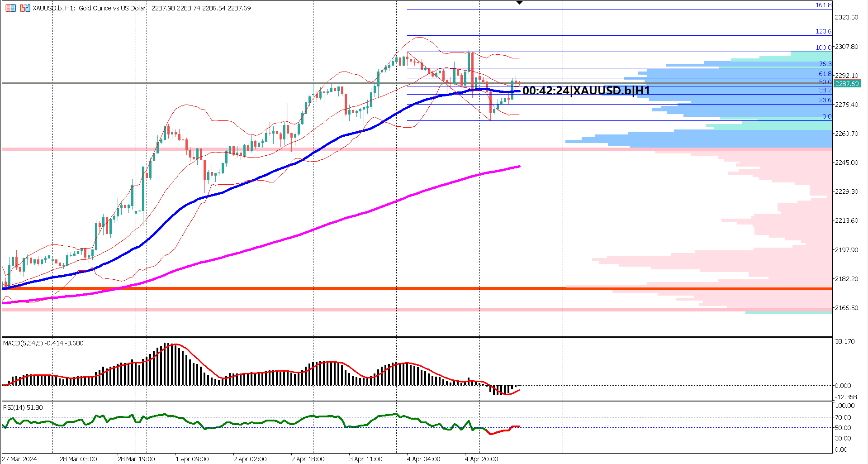Open the chart quotes list icon

pyautogui.click(x=10, y=8)
